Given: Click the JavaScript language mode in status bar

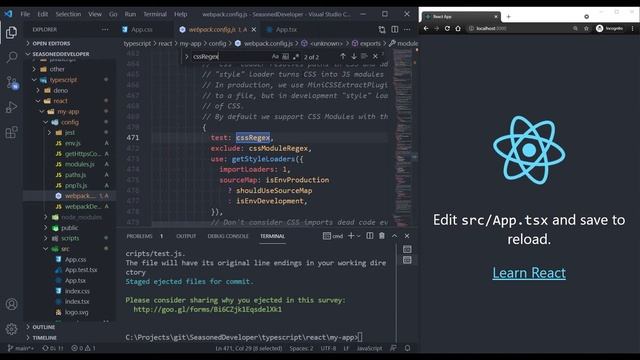Looking at the screenshot, I should [x=369, y=348].
